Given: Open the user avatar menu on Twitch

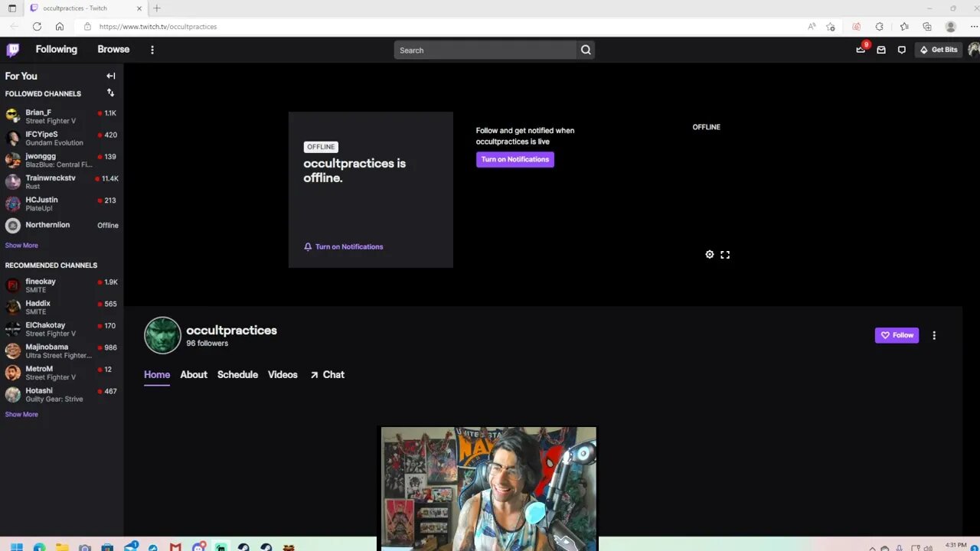Looking at the screenshot, I should [x=974, y=50].
